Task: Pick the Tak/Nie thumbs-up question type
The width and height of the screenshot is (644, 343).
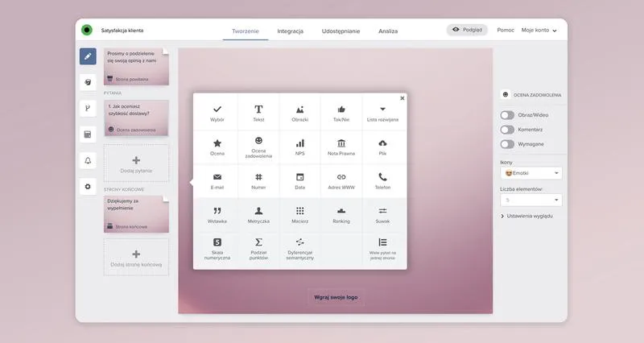Action: 341,114
